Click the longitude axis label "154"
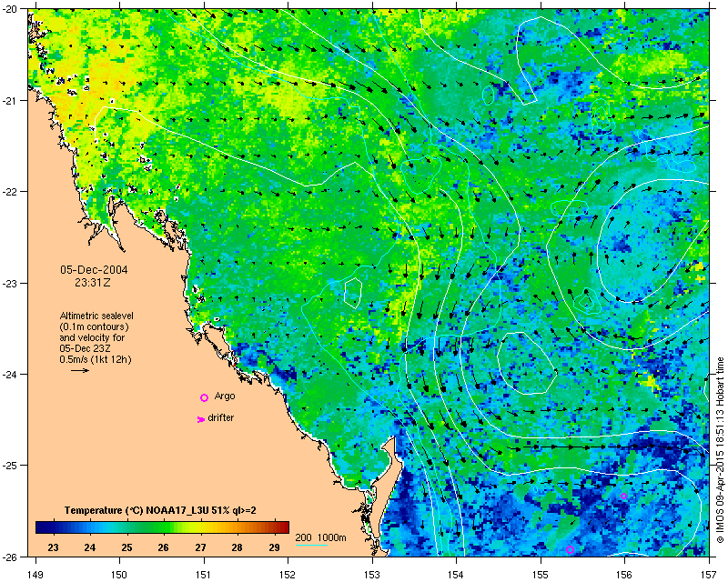Viewport: 728px width, 582px height. click(x=457, y=575)
